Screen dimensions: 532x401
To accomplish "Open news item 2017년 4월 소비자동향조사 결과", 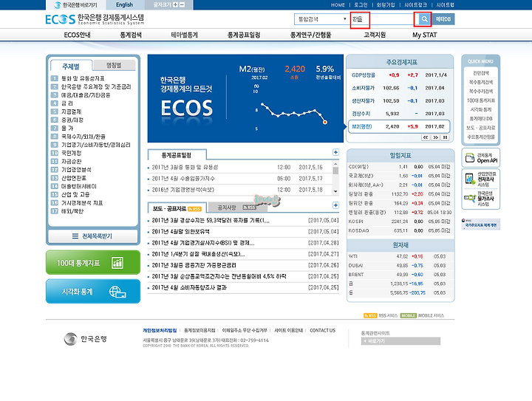I will 189,287.
